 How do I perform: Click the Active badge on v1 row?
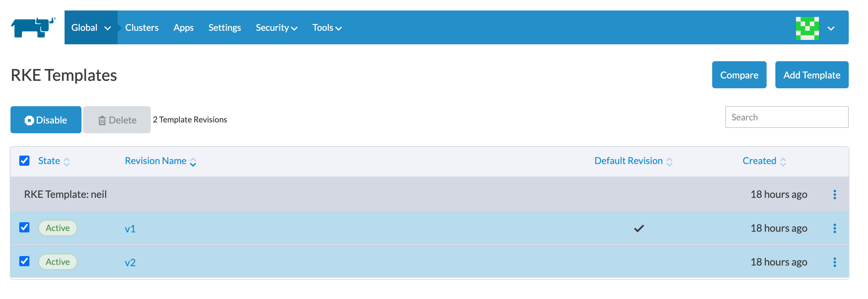point(58,228)
